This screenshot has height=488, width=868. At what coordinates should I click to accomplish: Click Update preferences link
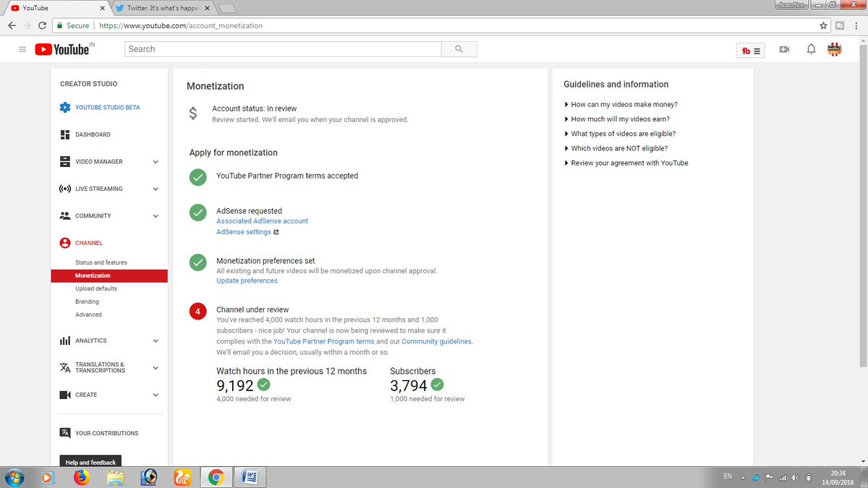tap(247, 281)
